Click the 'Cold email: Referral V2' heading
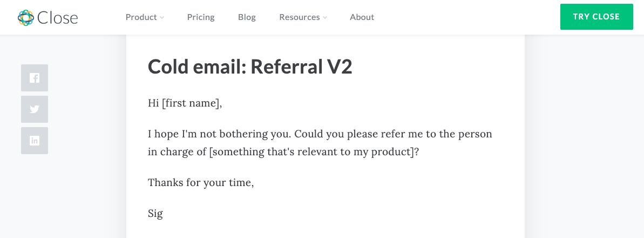Screen dimensions: 644x238 [250, 67]
